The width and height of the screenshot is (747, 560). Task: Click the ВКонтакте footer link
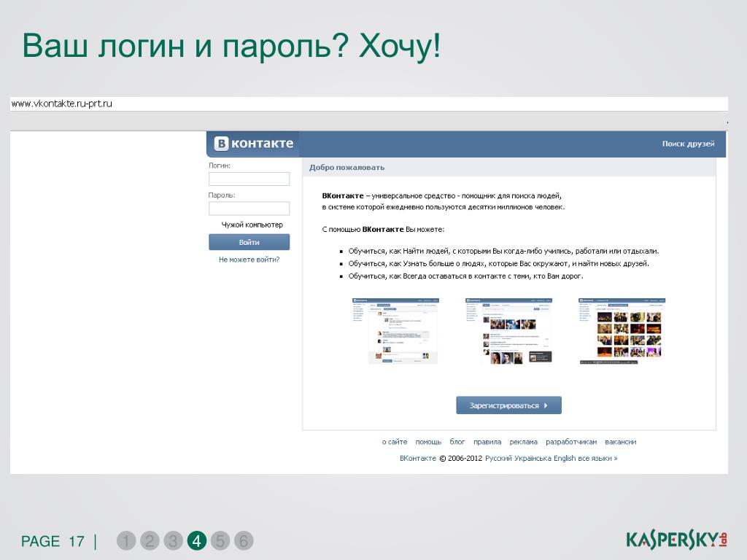pos(418,458)
